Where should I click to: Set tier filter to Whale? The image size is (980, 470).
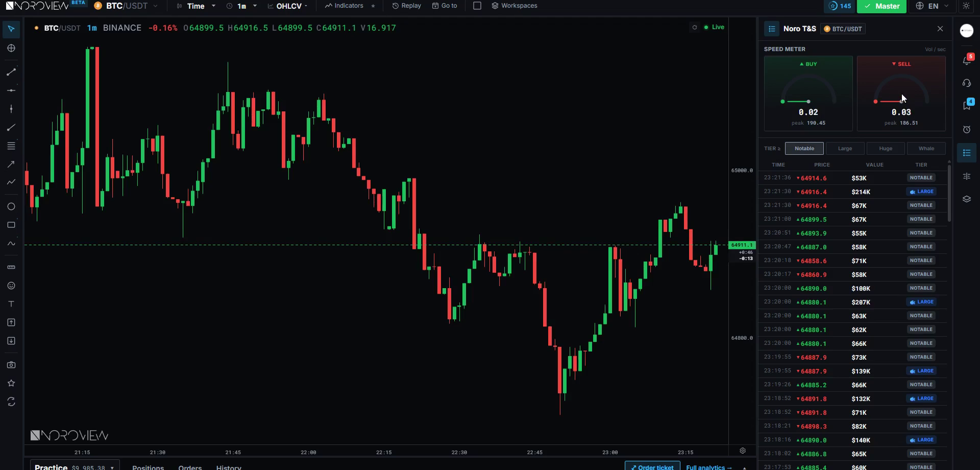click(926, 149)
